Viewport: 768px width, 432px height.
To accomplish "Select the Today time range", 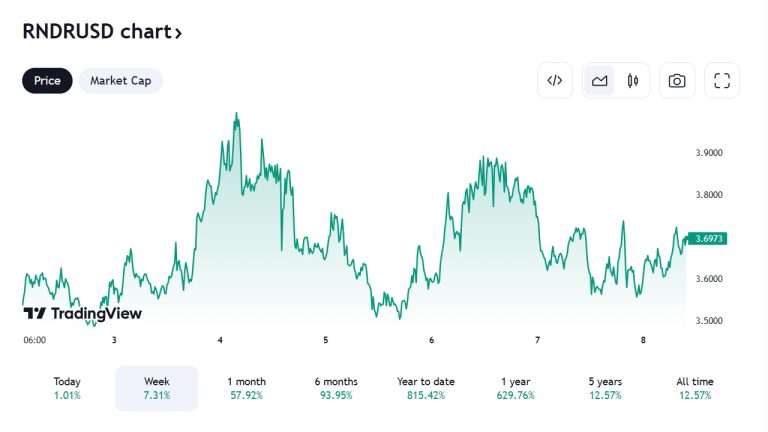I will click(67, 388).
